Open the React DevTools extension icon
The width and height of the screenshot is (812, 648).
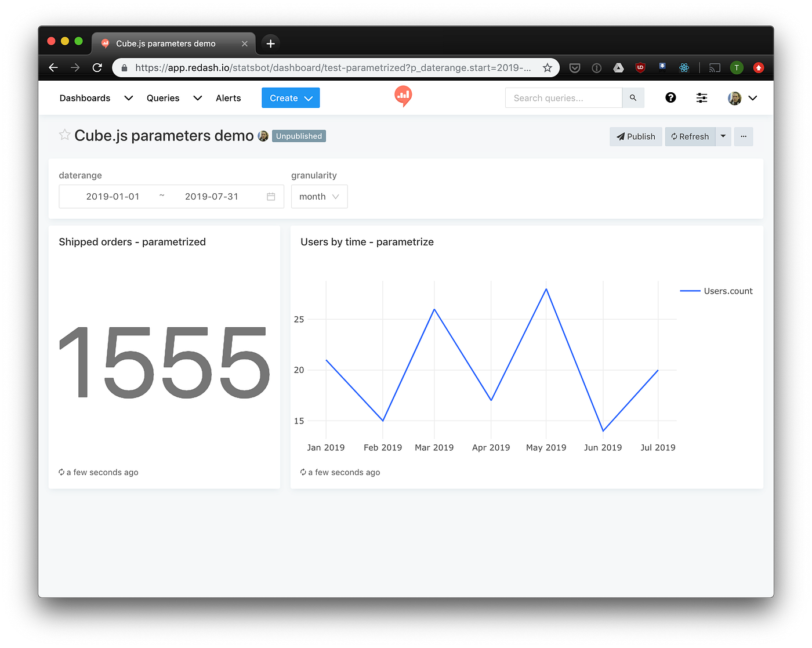coord(684,67)
